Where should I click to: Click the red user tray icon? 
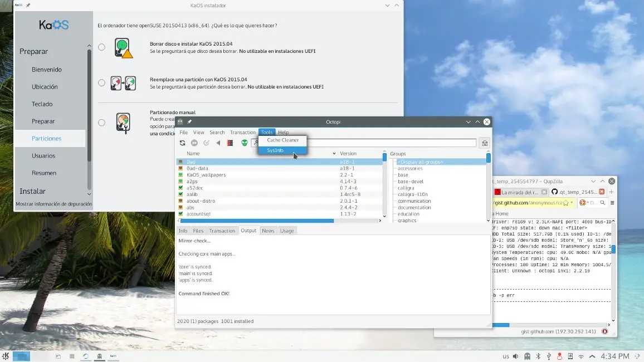tap(559, 356)
